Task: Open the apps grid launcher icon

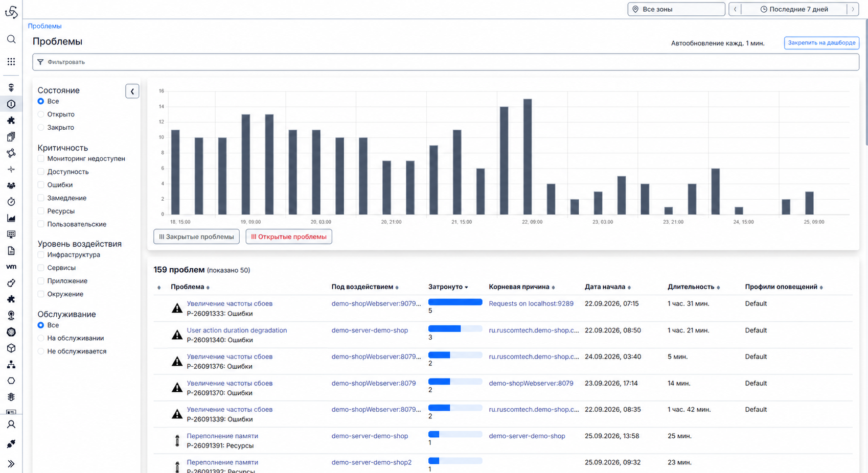Action: click(x=11, y=62)
